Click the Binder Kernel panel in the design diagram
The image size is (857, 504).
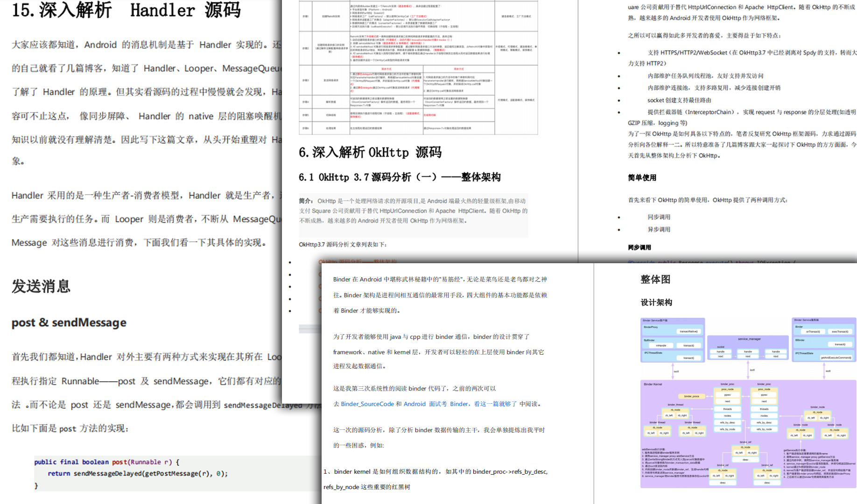pyautogui.click(x=653, y=384)
